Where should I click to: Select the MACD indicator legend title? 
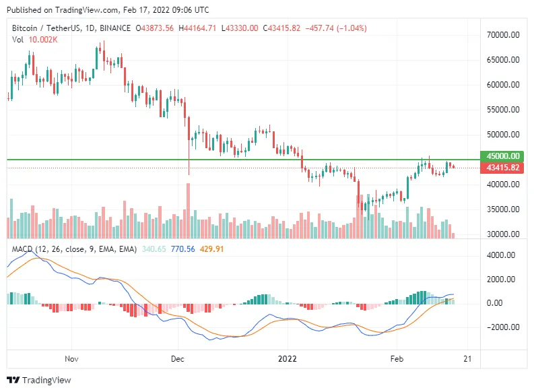74,249
